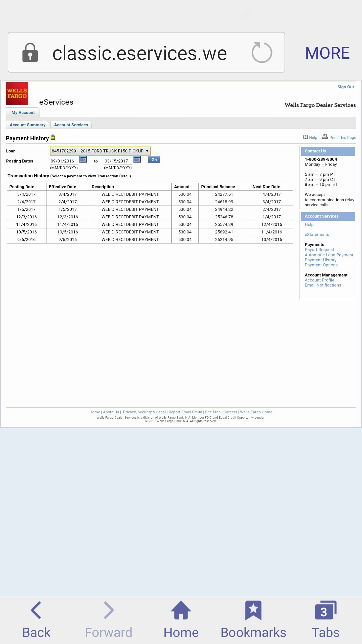
Task: Tap the browser reload icon
Action: tap(262, 53)
